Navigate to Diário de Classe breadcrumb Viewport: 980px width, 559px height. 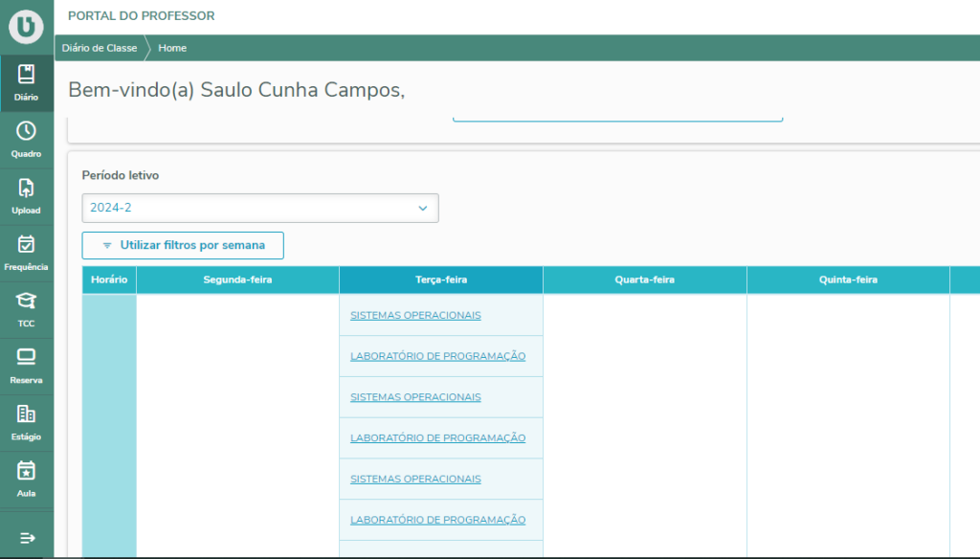pyautogui.click(x=100, y=48)
